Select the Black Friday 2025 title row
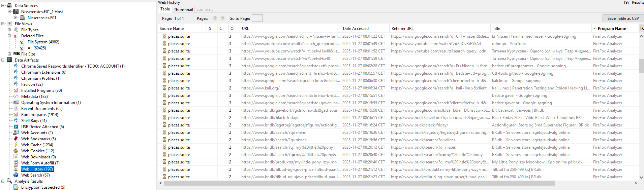Viewport: 644px width, 190px height. (398, 118)
